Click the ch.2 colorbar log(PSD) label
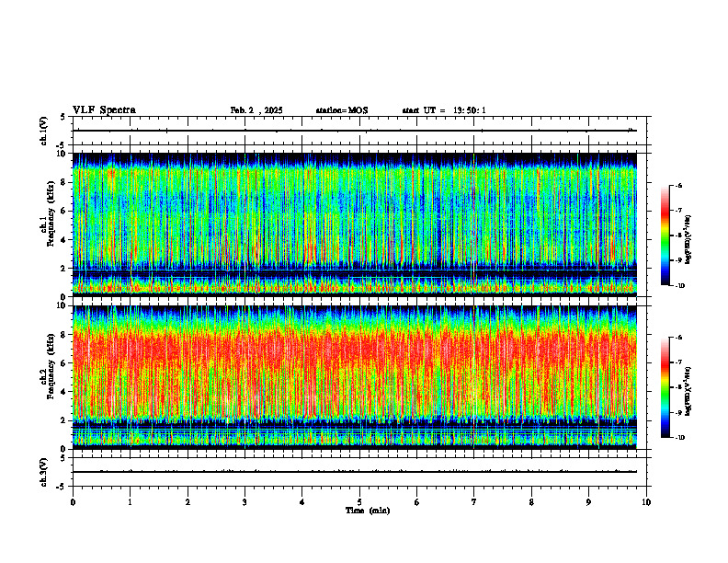The width and height of the screenshot is (728, 563). [688, 391]
